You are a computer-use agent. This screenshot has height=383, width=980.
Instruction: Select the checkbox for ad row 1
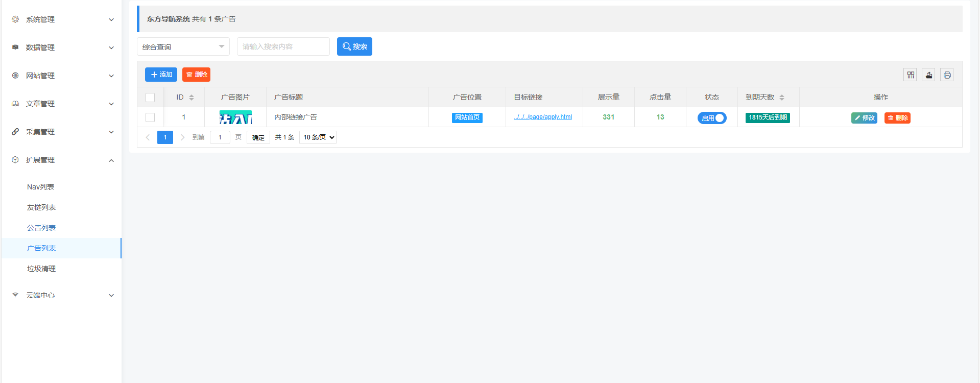pyautogui.click(x=150, y=117)
